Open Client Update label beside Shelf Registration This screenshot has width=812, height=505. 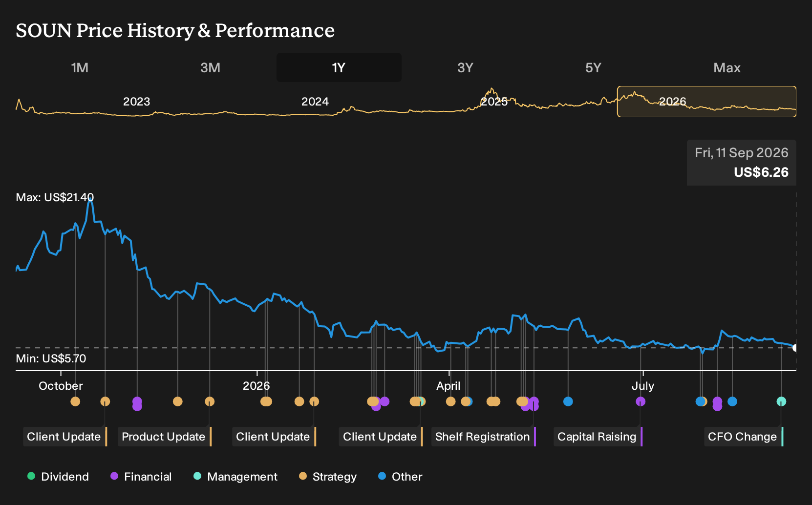tap(381, 437)
